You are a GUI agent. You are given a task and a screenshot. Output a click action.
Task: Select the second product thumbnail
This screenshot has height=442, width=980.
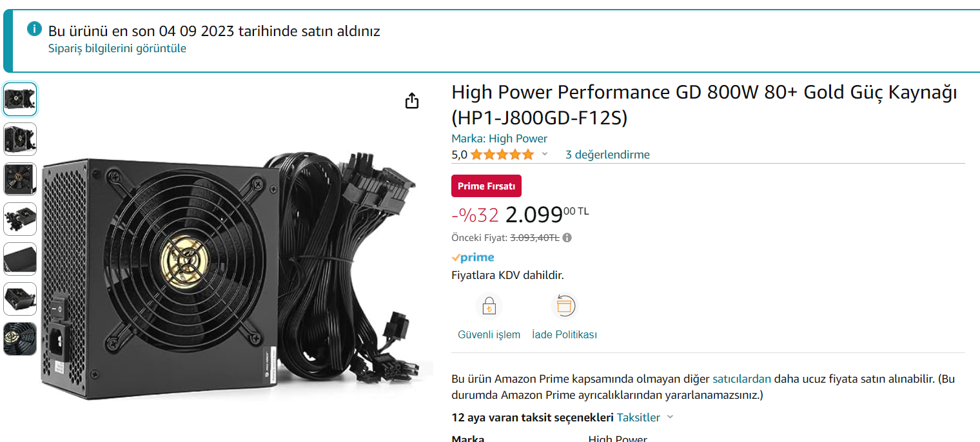pyautogui.click(x=20, y=139)
